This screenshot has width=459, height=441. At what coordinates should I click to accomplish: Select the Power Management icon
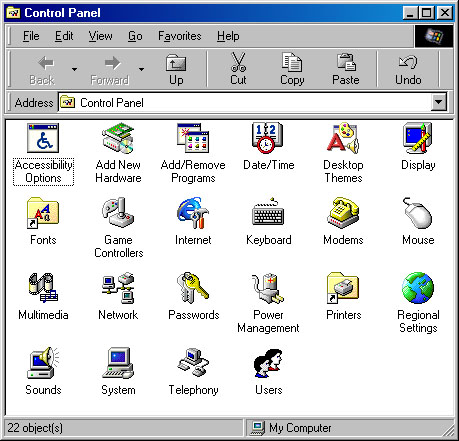pos(268,288)
